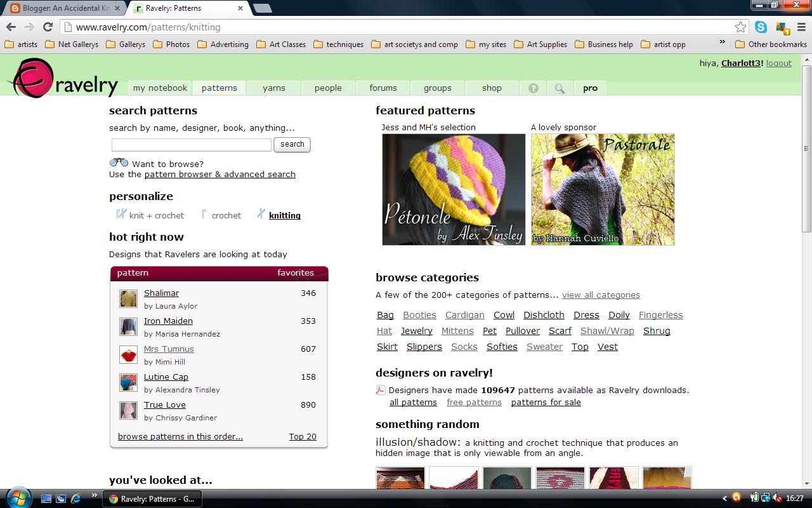Viewport: 812px width, 508px height.
Task: Click the Chrome window taskbar button
Action: tap(152, 498)
